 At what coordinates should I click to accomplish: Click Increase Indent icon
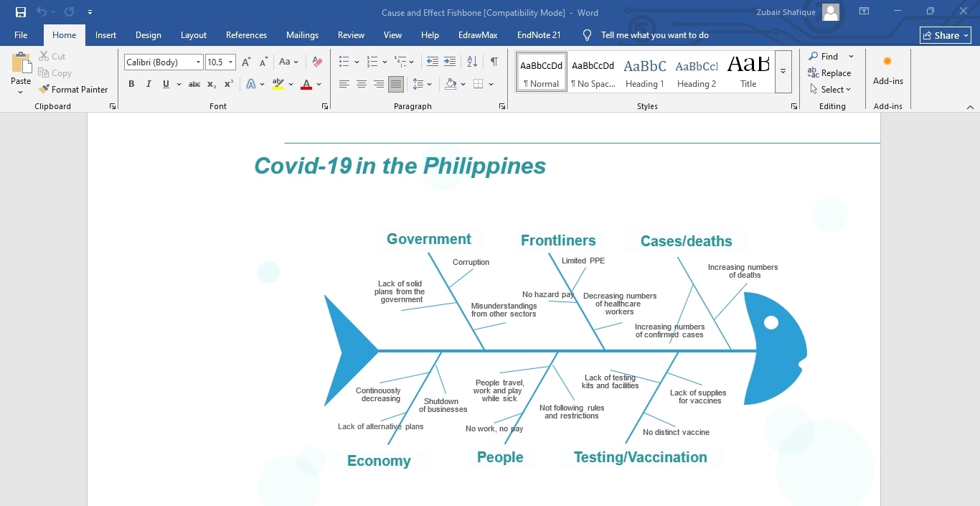point(450,62)
